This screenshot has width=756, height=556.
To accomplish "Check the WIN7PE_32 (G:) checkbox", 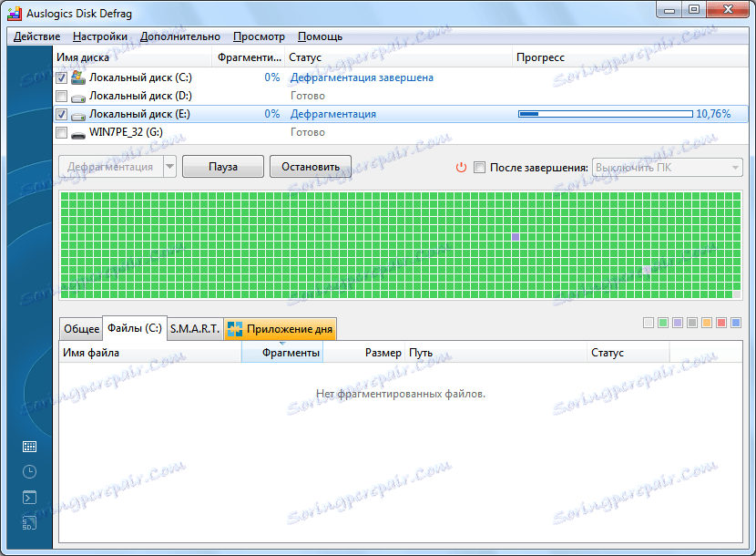I will tap(61, 132).
